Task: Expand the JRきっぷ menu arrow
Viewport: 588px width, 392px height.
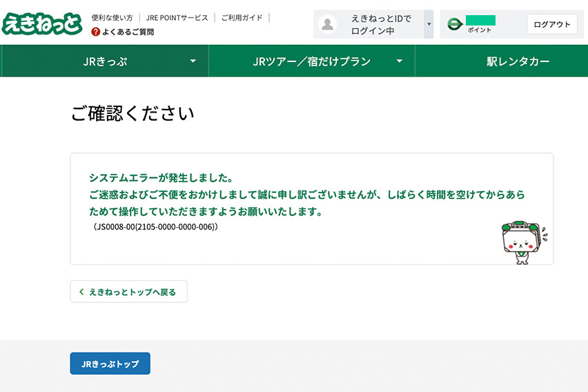Action: 193,61
